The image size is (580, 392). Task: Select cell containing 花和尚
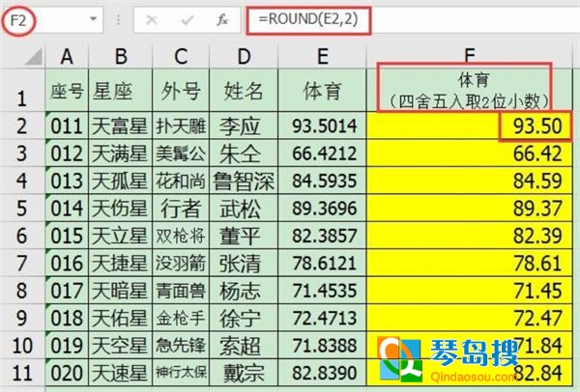coord(181,181)
